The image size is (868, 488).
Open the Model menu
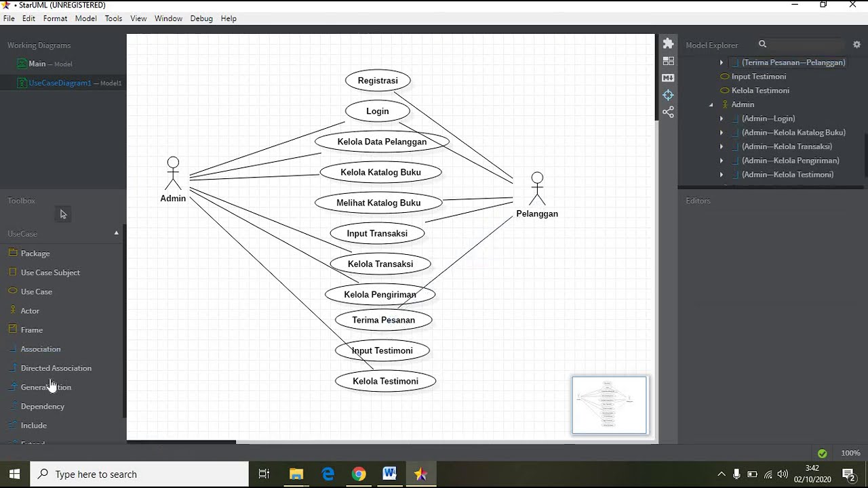[85, 18]
